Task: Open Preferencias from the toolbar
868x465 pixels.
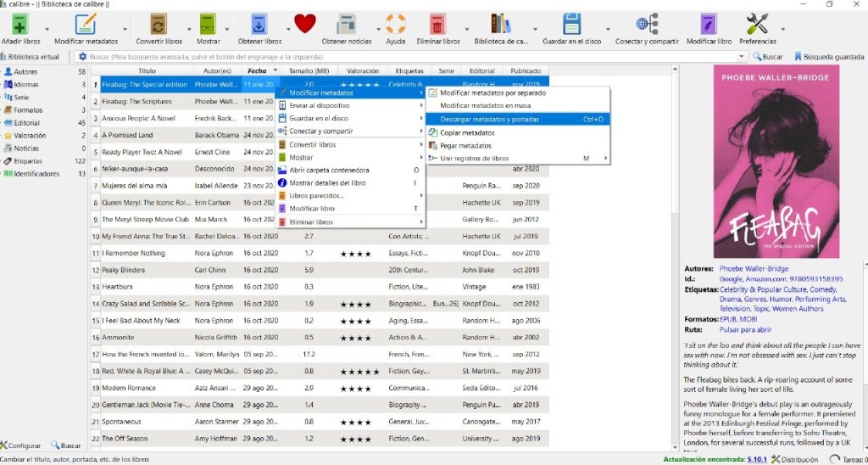Action: pos(757,25)
